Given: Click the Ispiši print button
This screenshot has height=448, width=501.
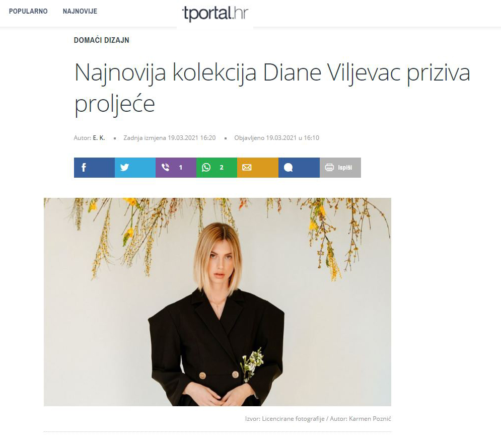Looking at the screenshot, I should pos(340,167).
